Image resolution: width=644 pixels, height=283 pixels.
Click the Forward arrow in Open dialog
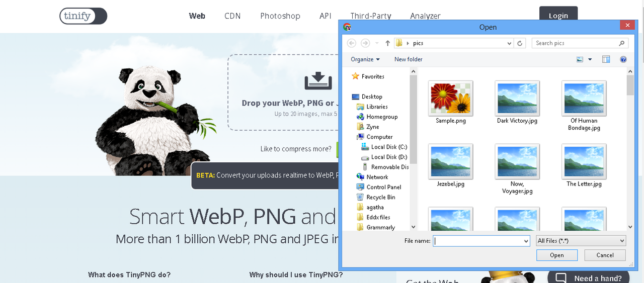365,43
